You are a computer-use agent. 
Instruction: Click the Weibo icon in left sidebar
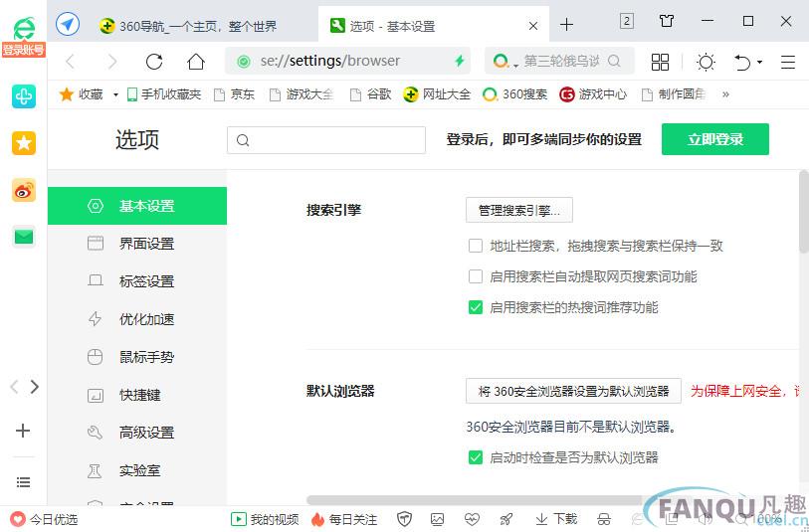pyautogui.click(x=24, y=190)
